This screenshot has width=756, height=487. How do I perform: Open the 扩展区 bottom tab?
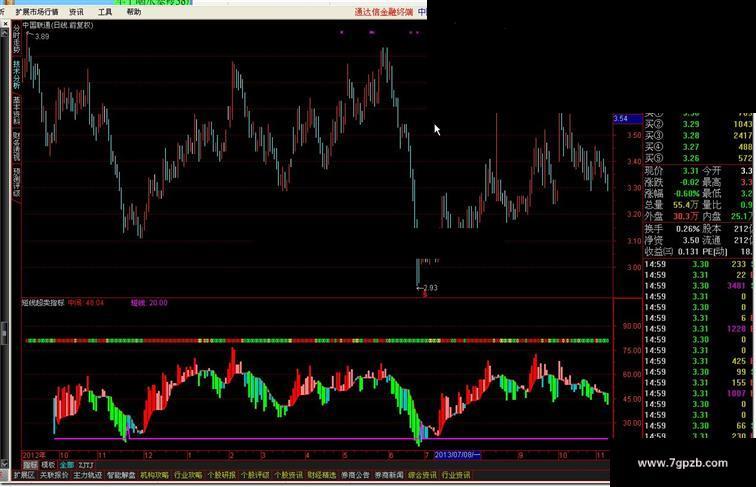24,475
